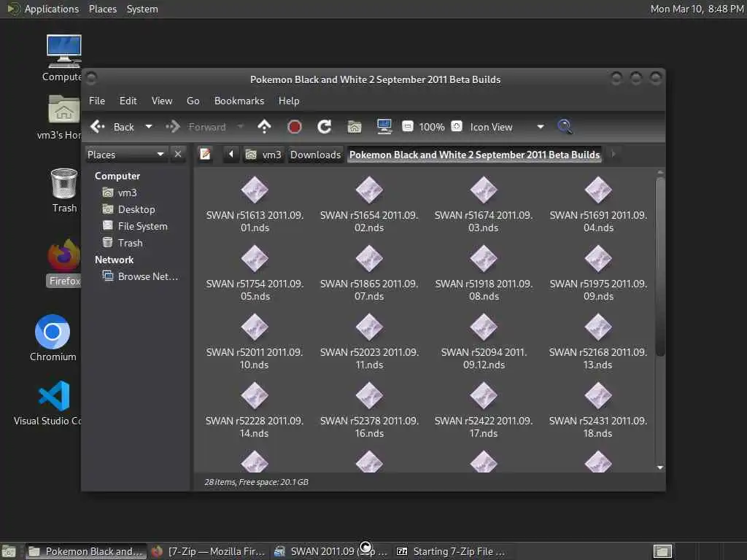
Task: Switch to Starting 7-Zip File taskbar window
Action: [452, 551]
